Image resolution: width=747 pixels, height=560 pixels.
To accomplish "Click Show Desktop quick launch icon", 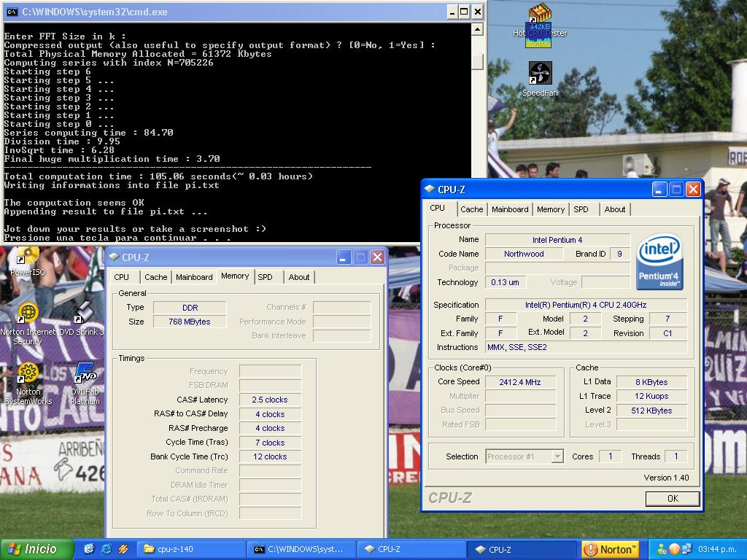I will (89, 549).
